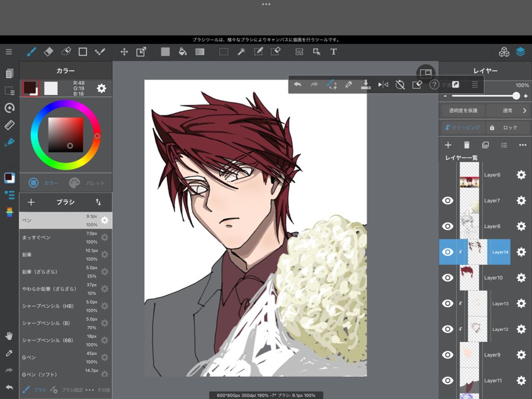Click the dark red foreground color swatch
Screen dimensions: 532x399
coord(30,88)
